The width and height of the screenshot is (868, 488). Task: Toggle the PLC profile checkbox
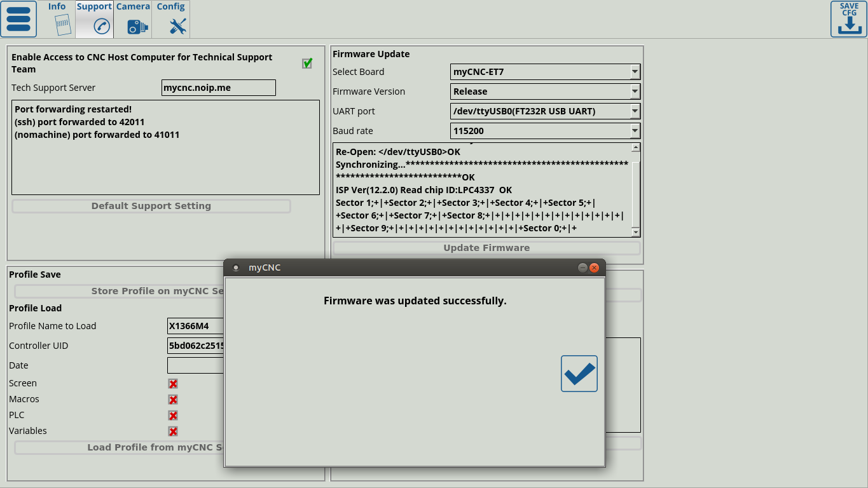click(173, 416)
